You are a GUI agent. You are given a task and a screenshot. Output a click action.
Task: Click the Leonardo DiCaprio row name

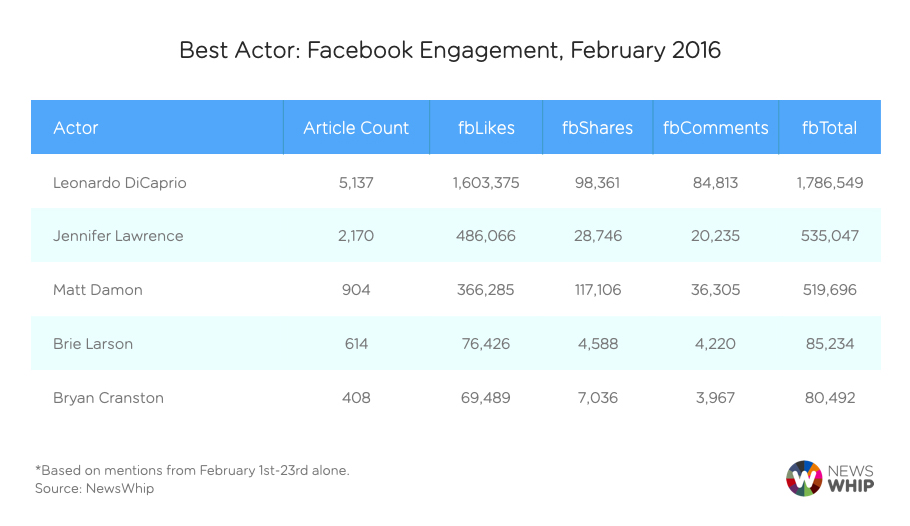click(120, 182)
